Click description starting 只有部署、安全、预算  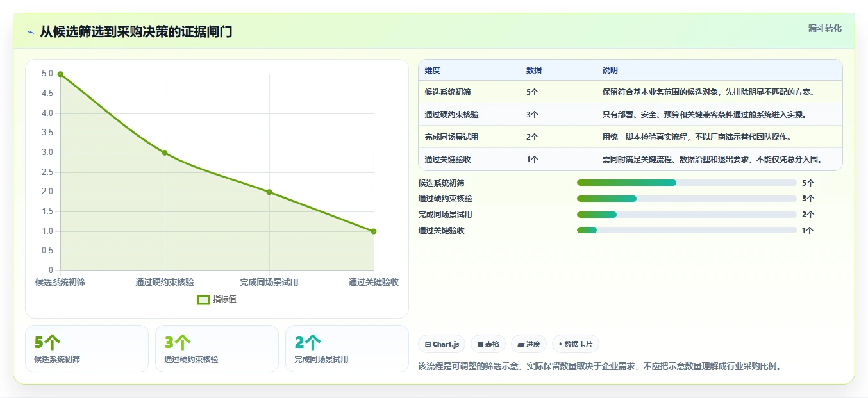(x=704, y=115)
